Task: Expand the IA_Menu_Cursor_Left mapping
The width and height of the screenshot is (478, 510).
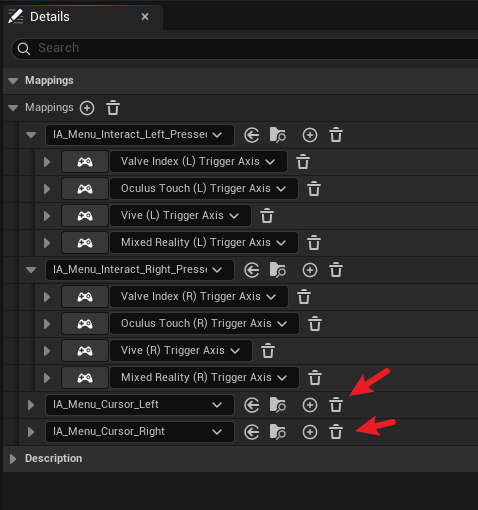Action: coord(31,405)
